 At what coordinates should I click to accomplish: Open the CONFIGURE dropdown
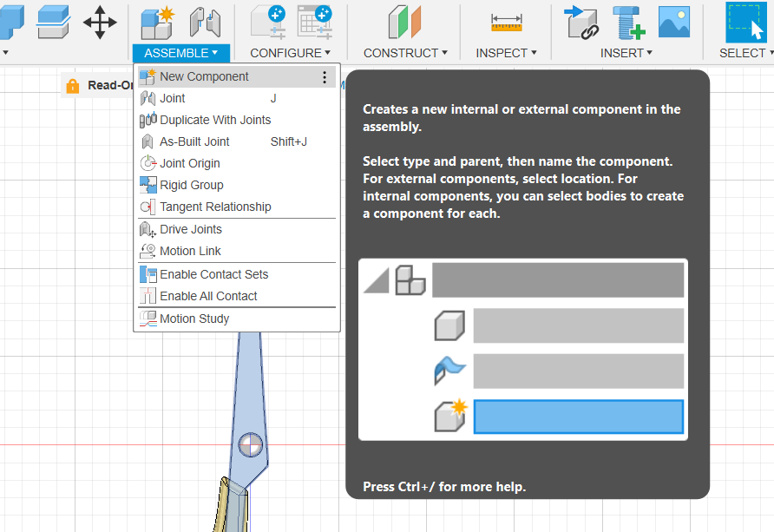[x=290, y=53]
